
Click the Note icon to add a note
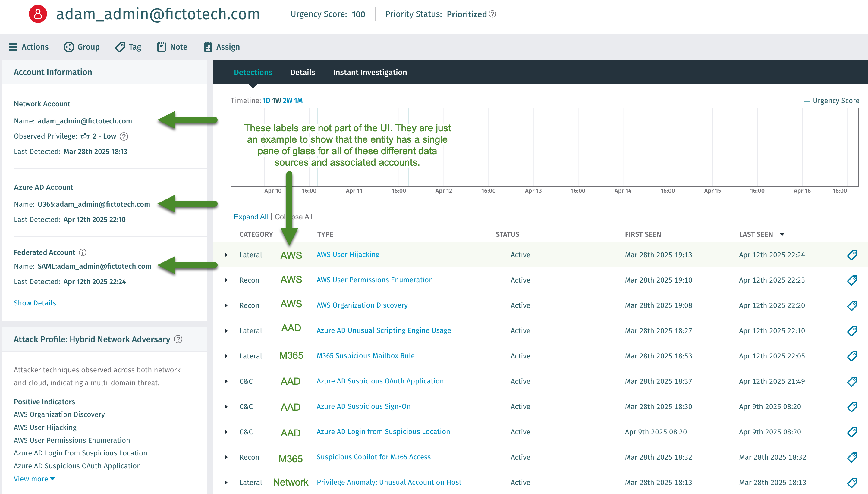161,47
